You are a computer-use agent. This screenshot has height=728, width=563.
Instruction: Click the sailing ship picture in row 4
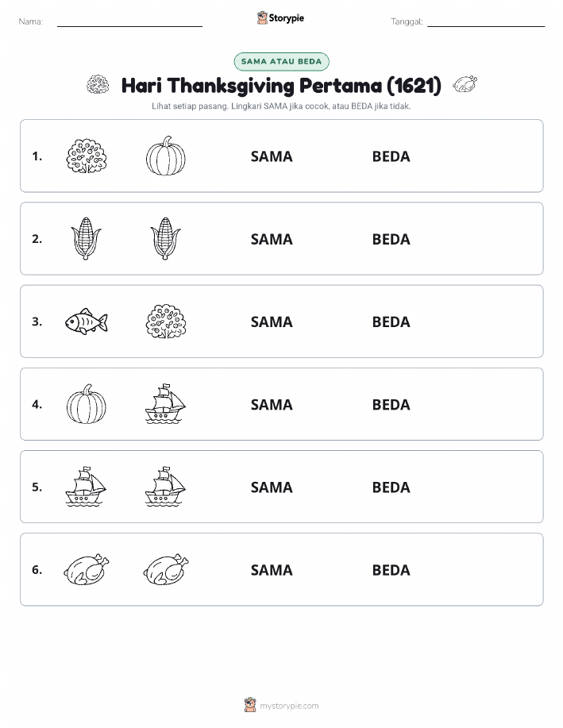click(166, 404)
